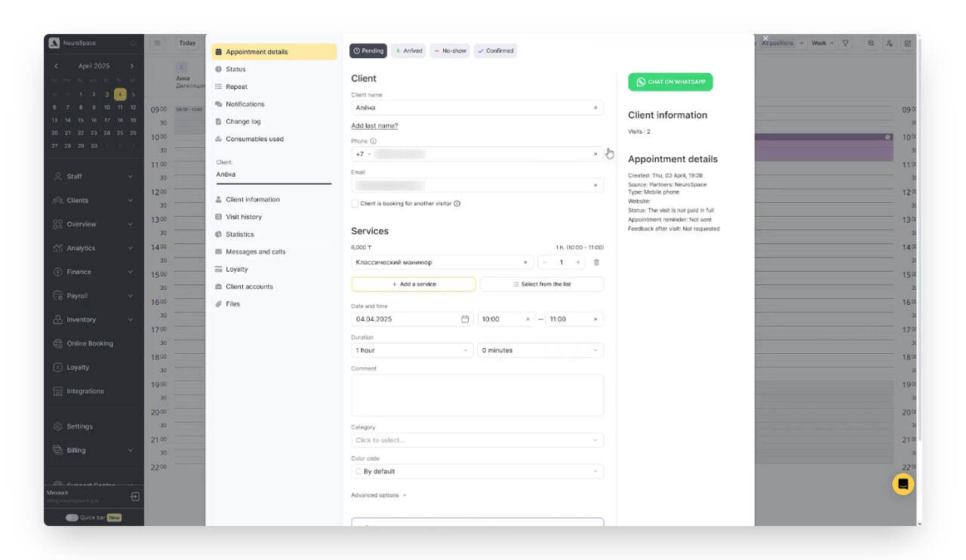The image size is (966, 560).
Task: Toggle the Quick bar switch
Action: point(72,518)
